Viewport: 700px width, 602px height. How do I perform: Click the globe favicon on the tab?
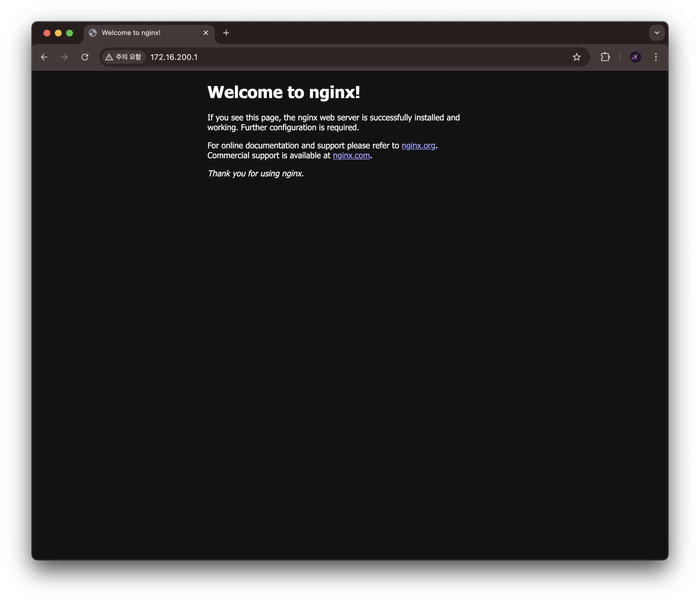click(92, 33)
